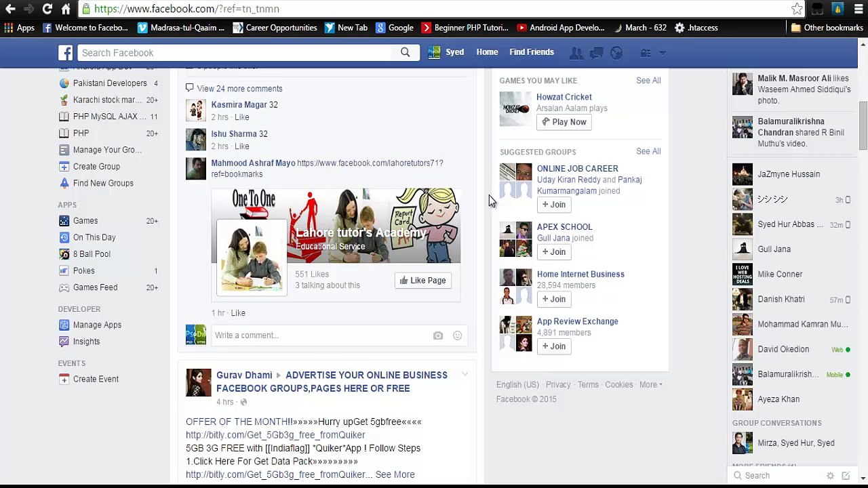Open 8 Ball Pool from the sidebar

(x=92, y=254)
